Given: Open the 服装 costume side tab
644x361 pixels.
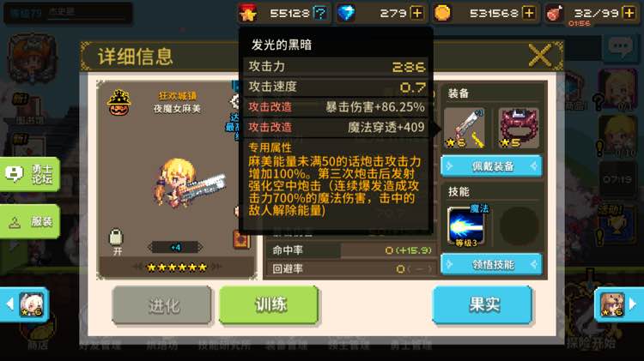Looking at the screenshot, I should (30, 221).
